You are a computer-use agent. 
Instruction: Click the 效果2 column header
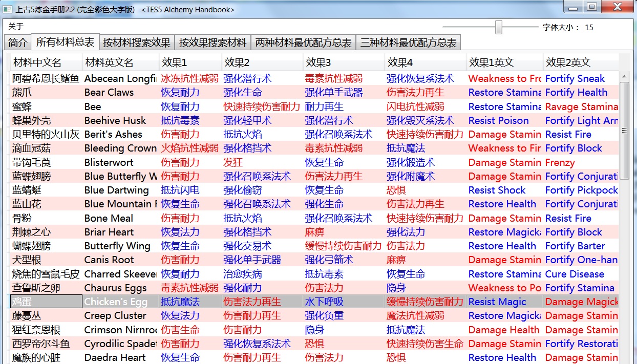[262, 62]
